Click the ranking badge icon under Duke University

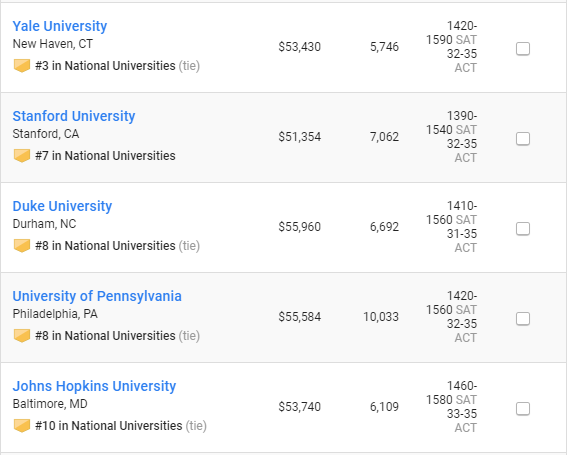point(22,246)
